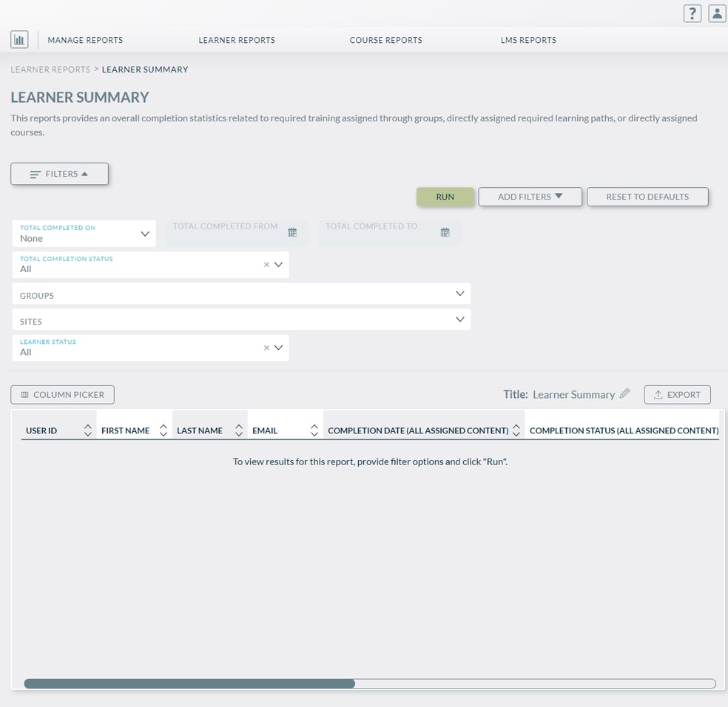Click Reset to Defaults

[x=647, y=197]
